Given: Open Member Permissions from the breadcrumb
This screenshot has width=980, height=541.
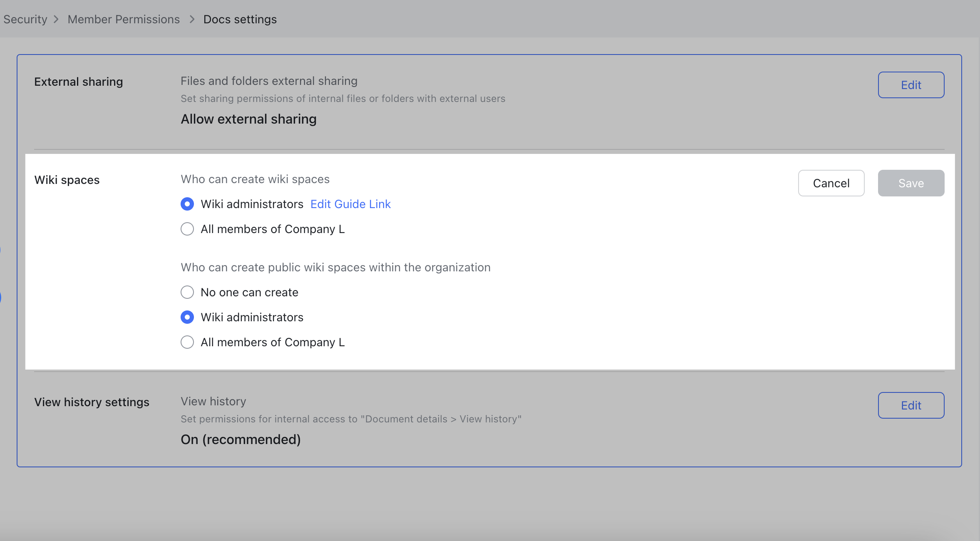Looking at the screenshot, I should [x=124, y=19].
